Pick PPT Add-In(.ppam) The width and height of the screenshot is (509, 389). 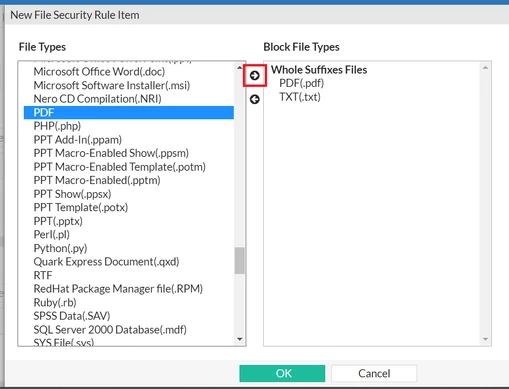78,140
